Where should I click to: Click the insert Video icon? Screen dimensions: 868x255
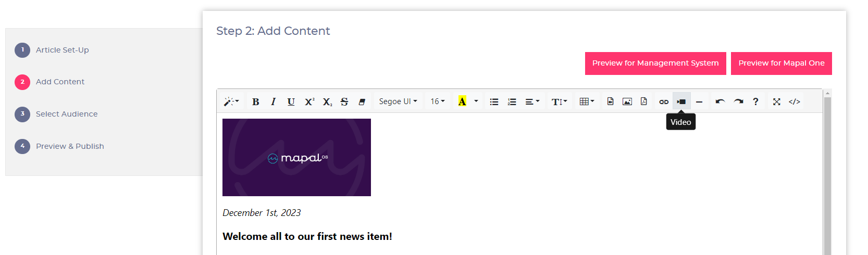(x=681, y=101)
